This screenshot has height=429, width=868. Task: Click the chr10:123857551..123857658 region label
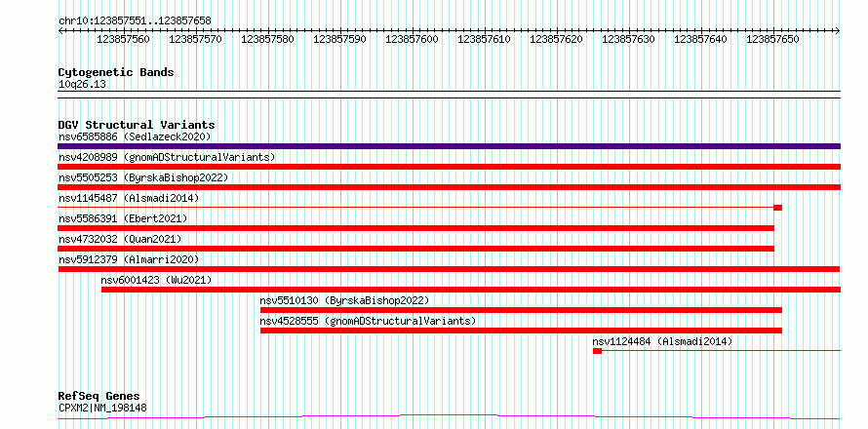135,20
